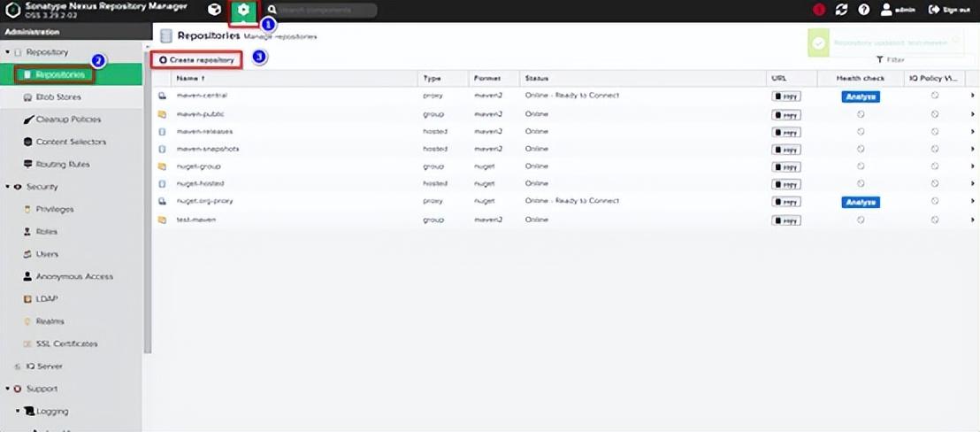Click test-maven group folder icon
This screenshot has height=432, width=980.
162,220
